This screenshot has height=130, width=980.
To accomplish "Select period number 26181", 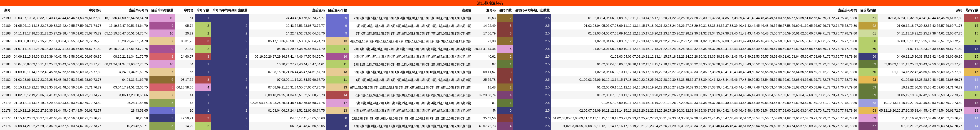I will click(6, 87).
